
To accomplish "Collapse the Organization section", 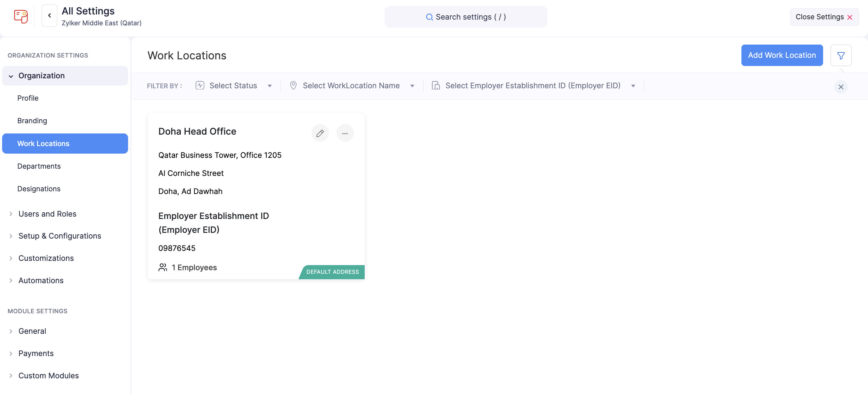I will 42,76.
